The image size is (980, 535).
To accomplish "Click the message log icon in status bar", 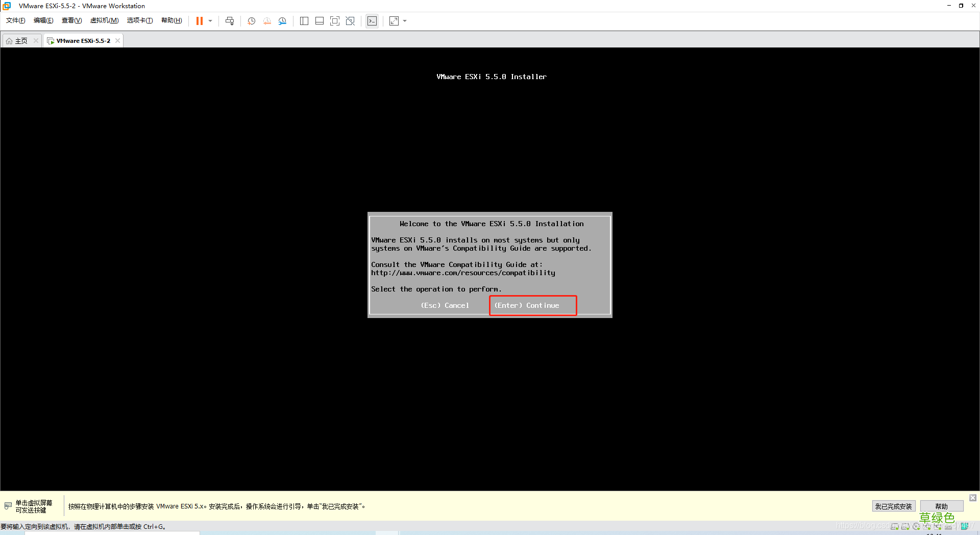I will [964, 526].
